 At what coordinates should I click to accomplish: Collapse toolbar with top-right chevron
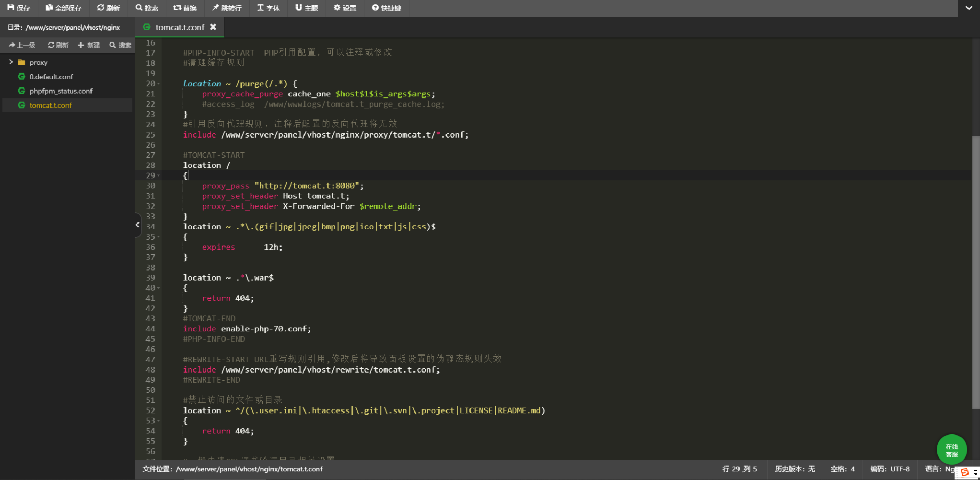coord(968,8)
